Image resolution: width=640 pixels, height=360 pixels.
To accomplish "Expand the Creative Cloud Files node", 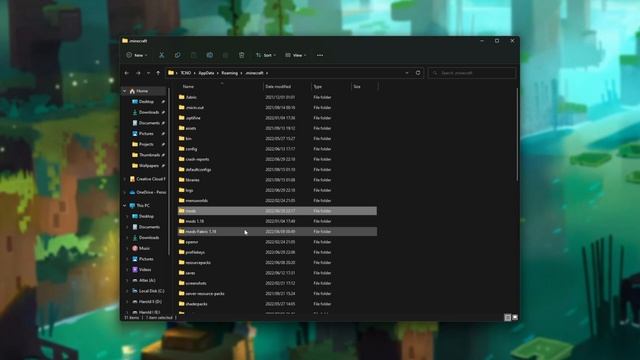I will tap(124, 179).
